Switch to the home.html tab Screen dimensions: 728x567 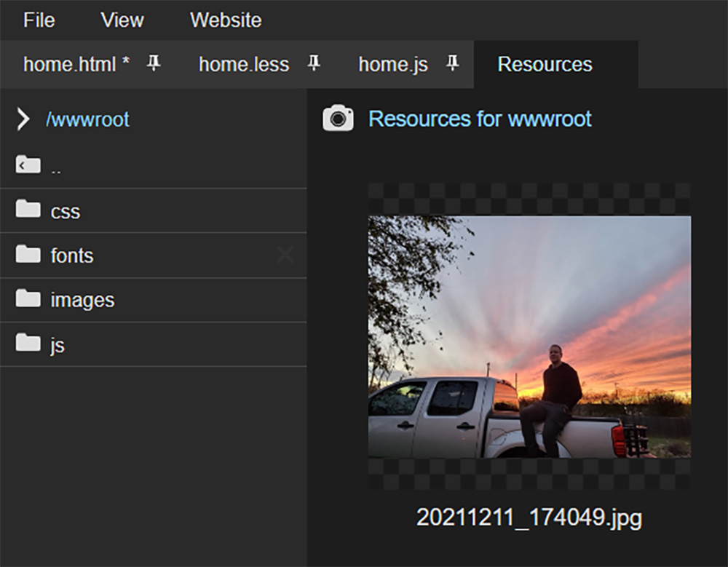76,64
